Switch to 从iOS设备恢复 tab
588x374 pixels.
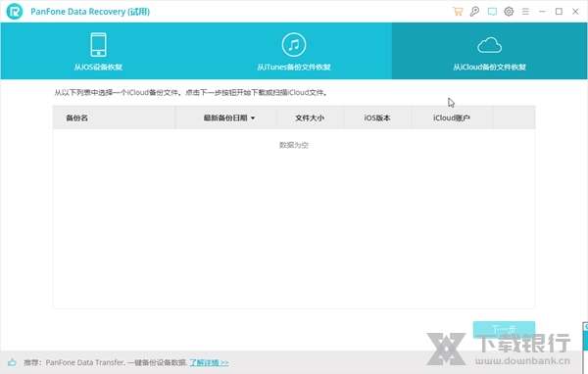tap(98, 51)
